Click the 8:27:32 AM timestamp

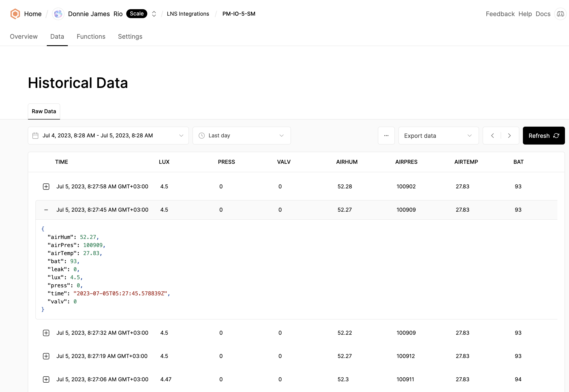(x=103, y=333)
